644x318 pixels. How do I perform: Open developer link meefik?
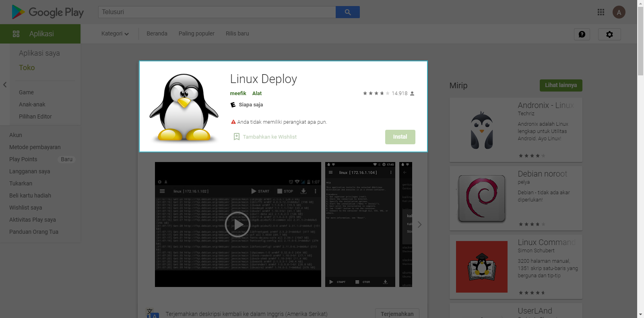pyautogui.click(x=238, y=93)
